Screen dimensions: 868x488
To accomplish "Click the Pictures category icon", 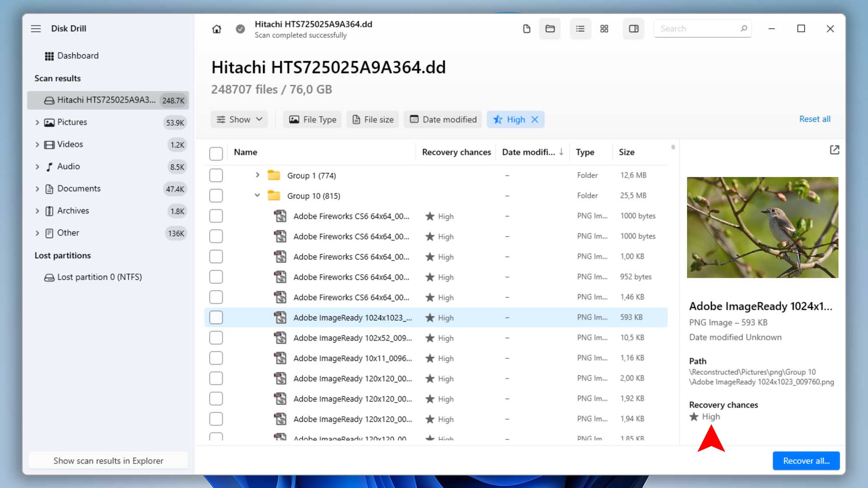I will pos(49,122).
